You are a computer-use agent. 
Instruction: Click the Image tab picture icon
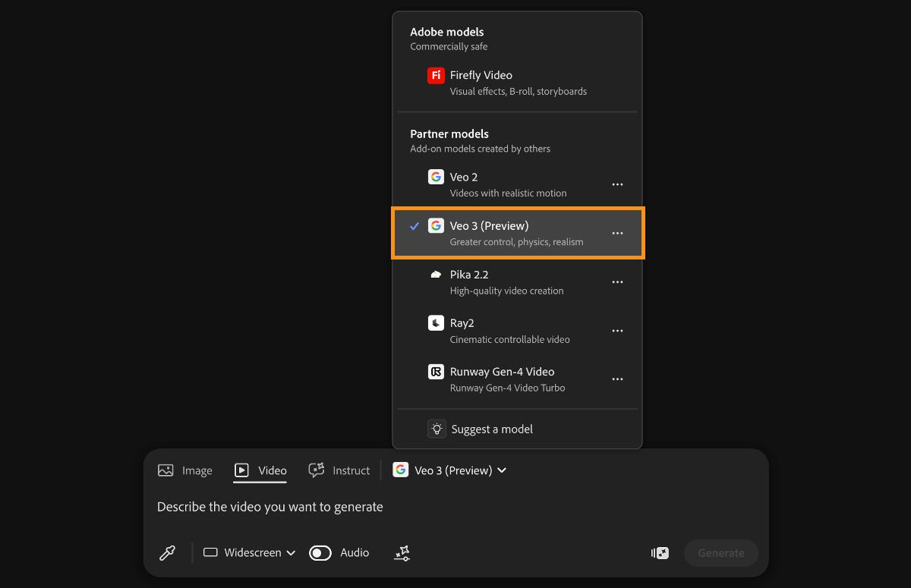click(165, 470)
